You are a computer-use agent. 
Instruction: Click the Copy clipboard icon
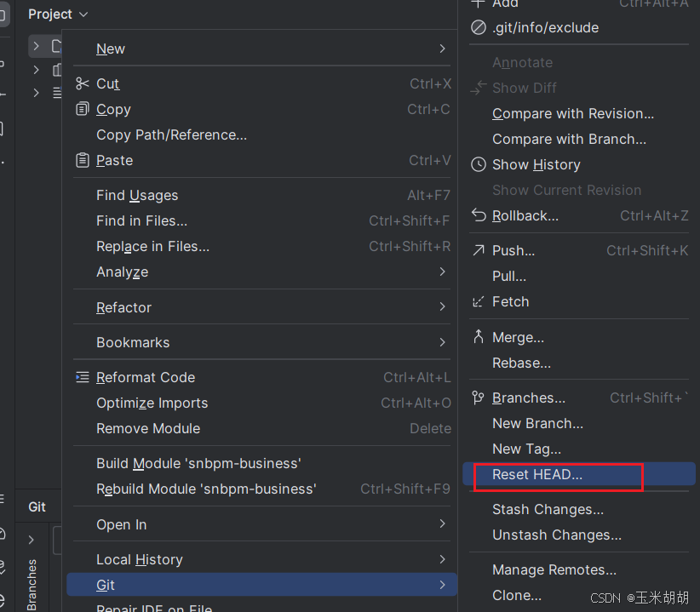(x=82, y=109)
